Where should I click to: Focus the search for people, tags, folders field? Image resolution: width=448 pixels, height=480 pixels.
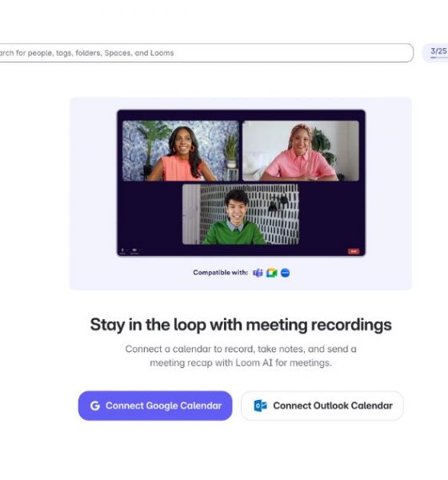[x=206, y=53]
